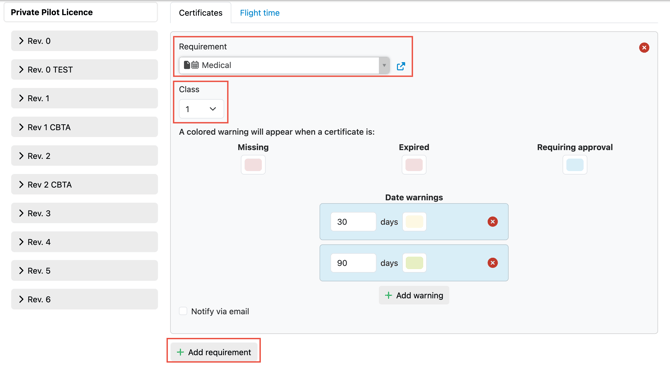The width and height of the screenshot is (670, 365).
Task: Switch to the Flight time tab
Action: click(x=260, y=13)
